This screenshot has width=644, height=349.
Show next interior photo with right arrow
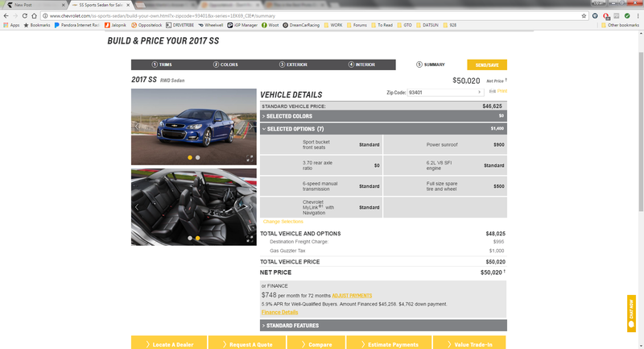coord(250,207)
